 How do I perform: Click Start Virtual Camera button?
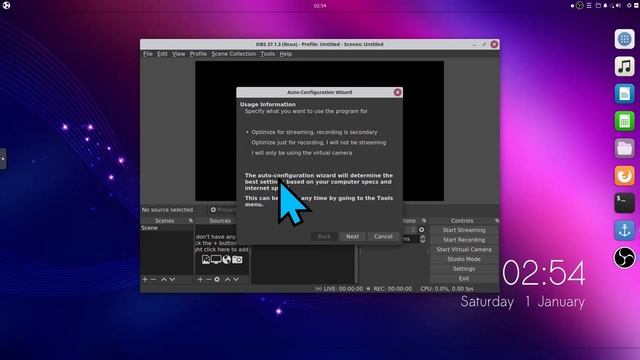pyautogui.click(x=464, y=249)
